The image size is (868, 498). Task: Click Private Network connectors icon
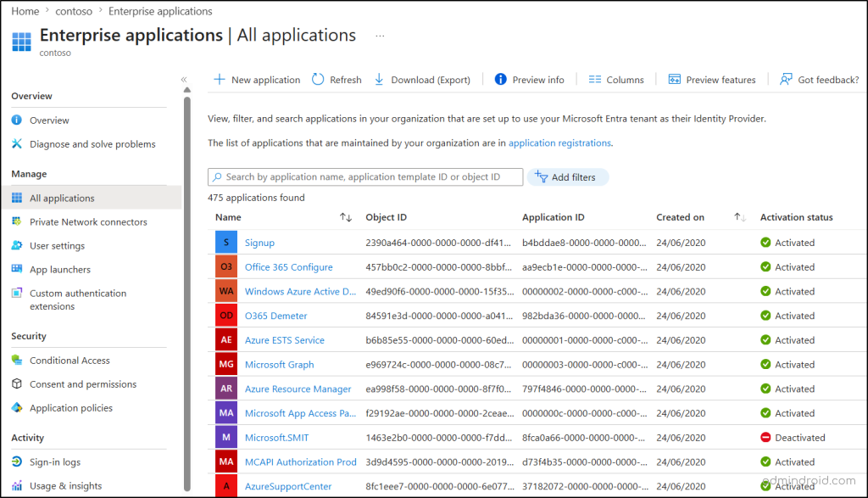pyautogui.click(x=17, y=221)
